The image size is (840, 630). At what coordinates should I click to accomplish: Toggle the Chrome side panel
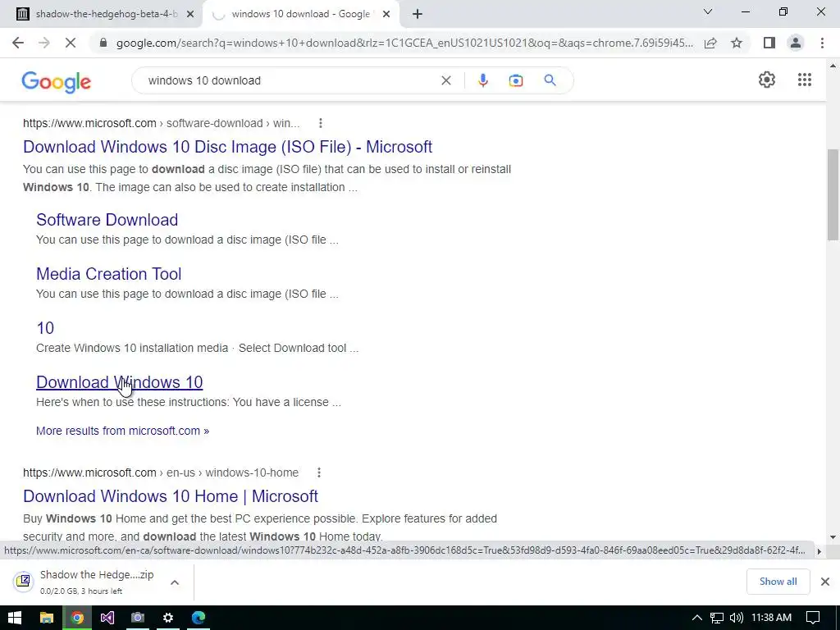coord(769,43)
